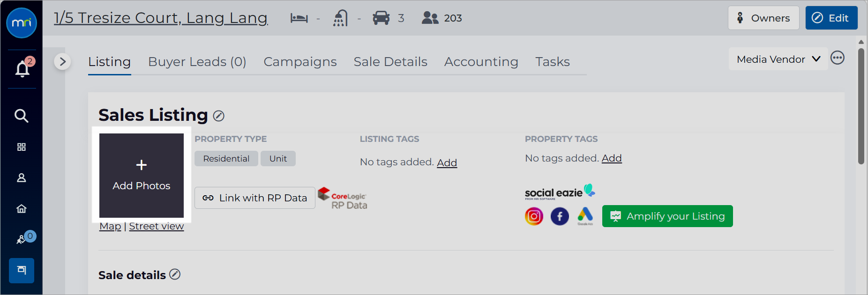Click the vertical page scrollbar
The image size is (868, 295).
click(x=861, y=106)
